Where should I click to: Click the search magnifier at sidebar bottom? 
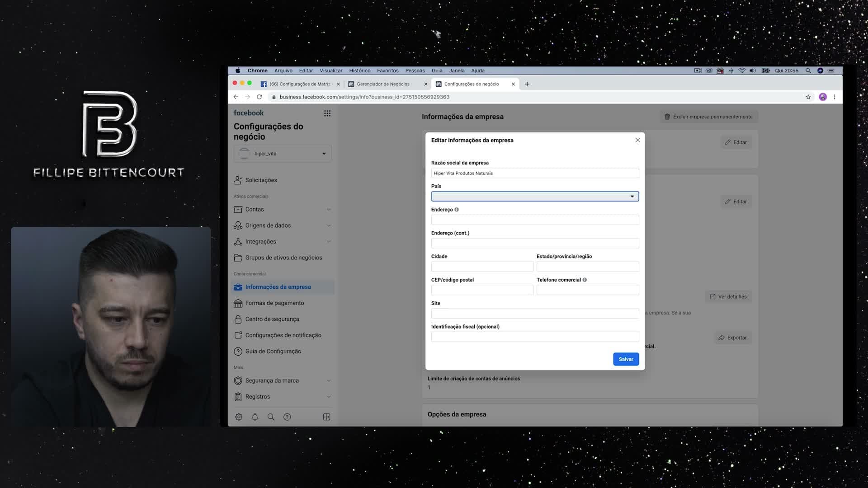271,417
